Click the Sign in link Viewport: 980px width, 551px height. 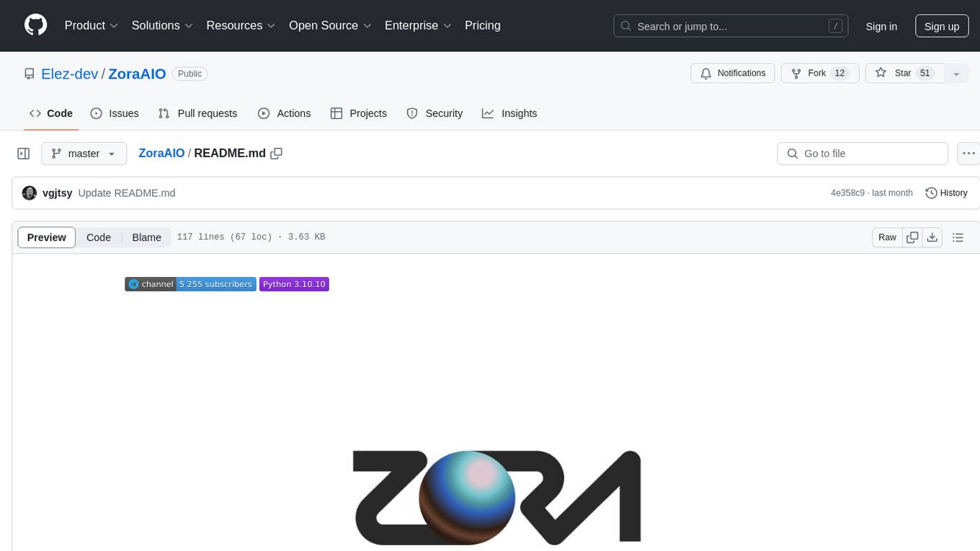pos(881,26)
